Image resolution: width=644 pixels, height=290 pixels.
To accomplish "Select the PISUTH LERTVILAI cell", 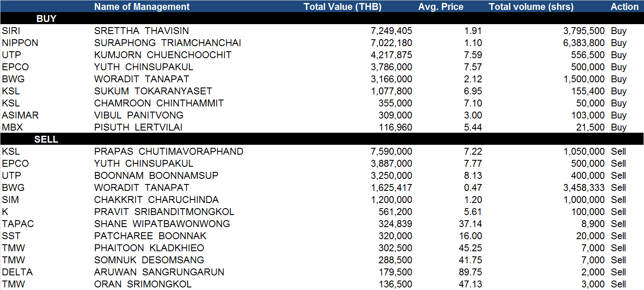I will (139, 127).
